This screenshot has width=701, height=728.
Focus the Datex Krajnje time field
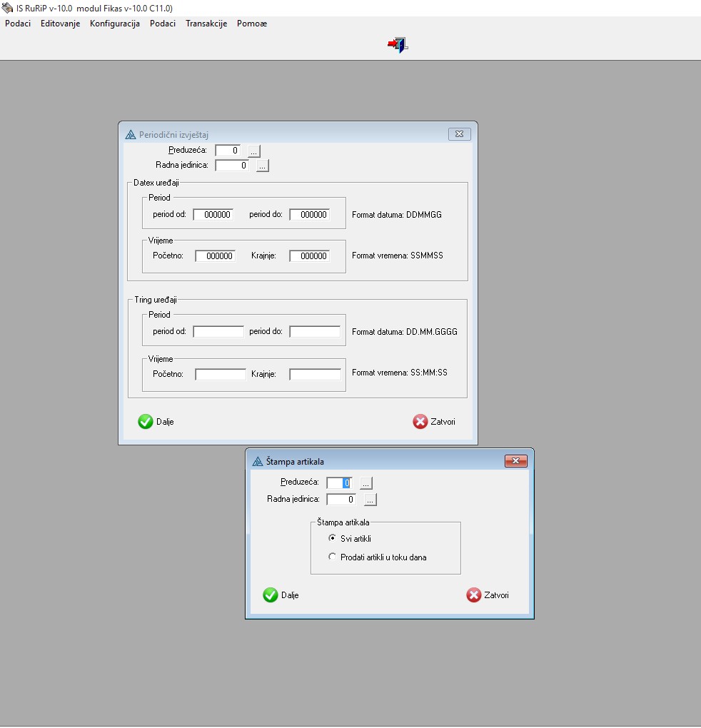[309, 256]
